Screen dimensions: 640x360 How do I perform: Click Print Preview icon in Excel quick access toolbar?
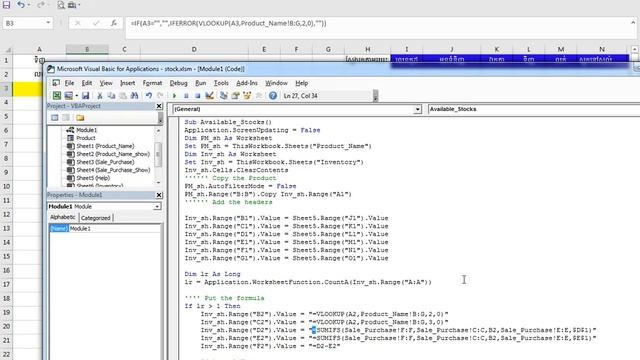pyautogui.click(x=61, y=5)
